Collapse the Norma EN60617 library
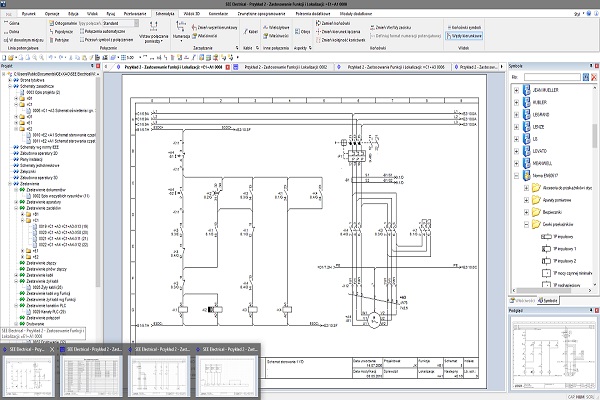Screen dimensions: 600x400 [516, 176]
